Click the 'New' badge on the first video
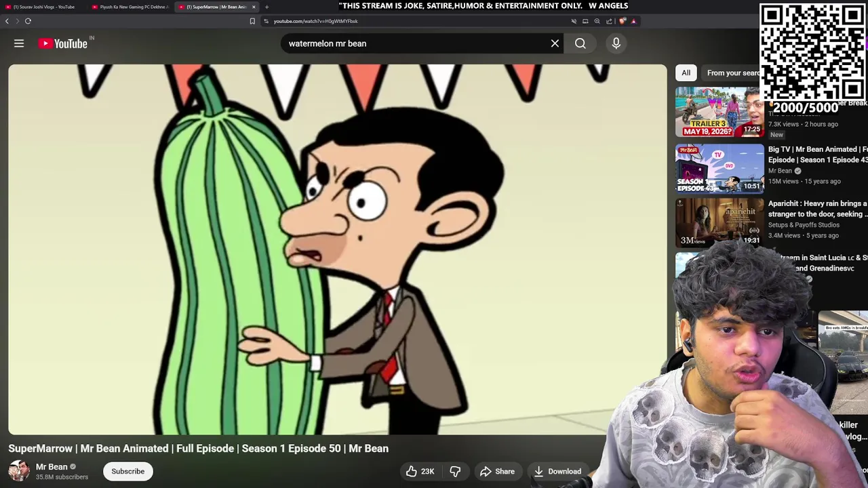 click(x=776, y=135)
